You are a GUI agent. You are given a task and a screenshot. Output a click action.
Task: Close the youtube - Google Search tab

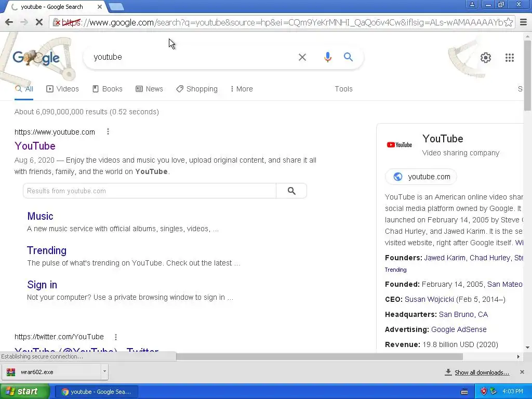click(x=100, y=7)
